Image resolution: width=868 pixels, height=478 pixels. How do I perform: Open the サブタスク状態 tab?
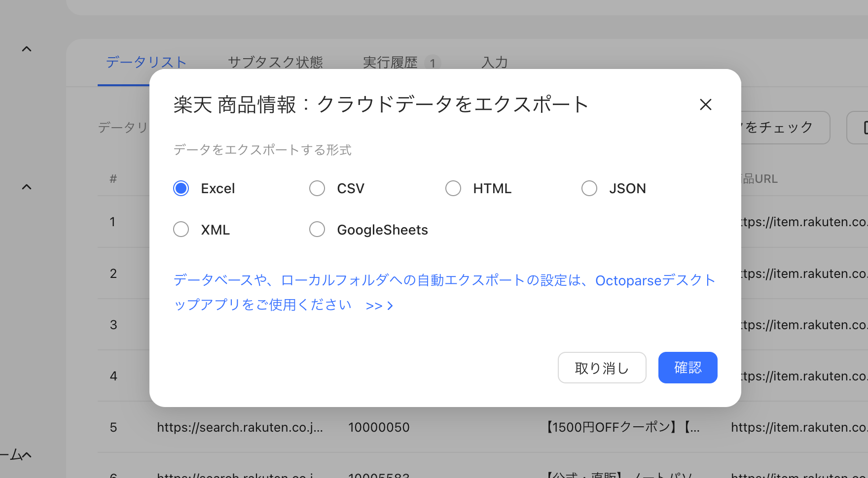coord(275,62)
